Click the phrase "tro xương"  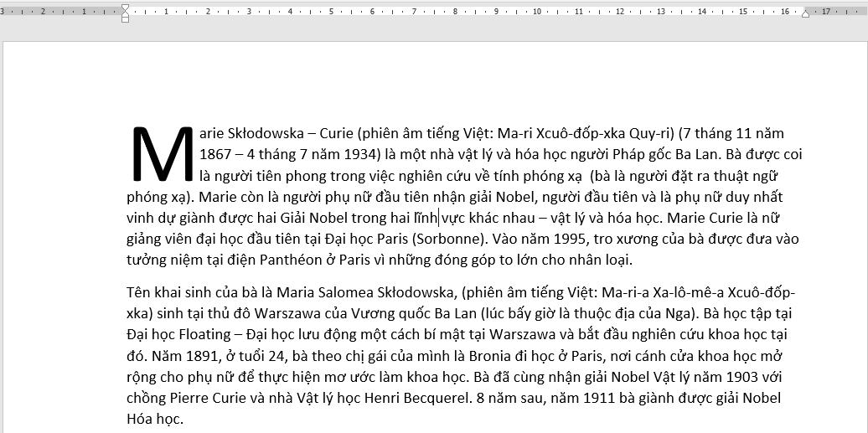coord(624,240)
